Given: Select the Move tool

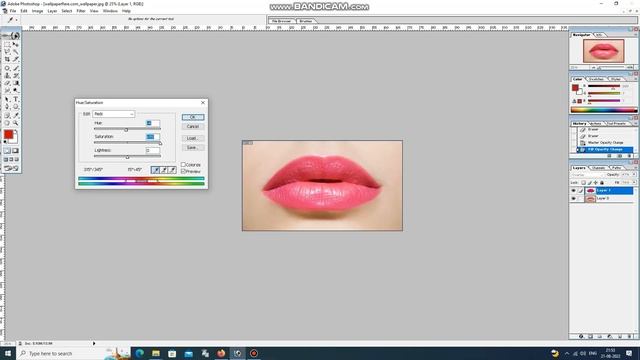Looking at the screenshot, I should (16, 44).
